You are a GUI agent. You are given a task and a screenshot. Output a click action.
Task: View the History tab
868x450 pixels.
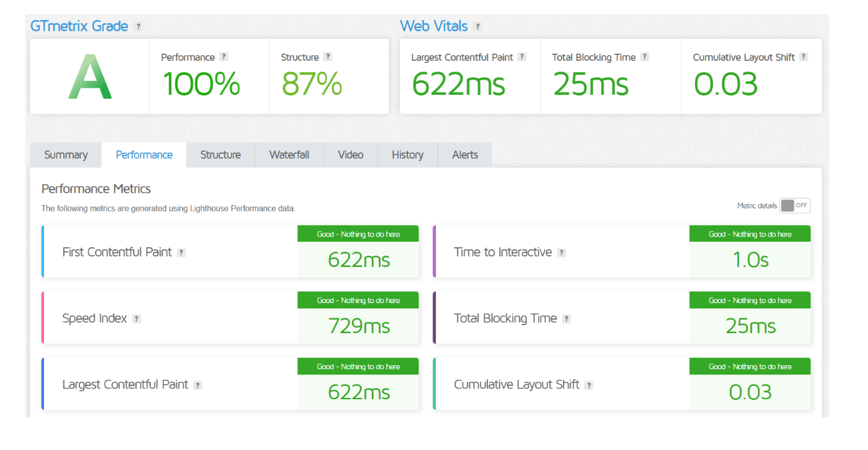pos(407,155)
